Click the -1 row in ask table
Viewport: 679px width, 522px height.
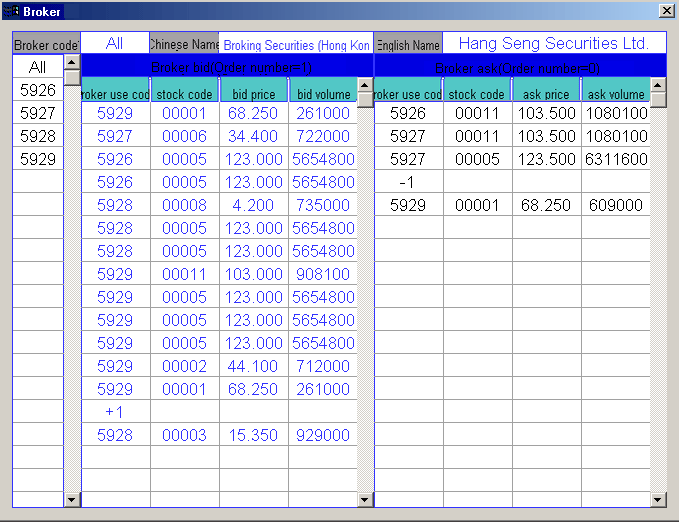coord(512,182)
